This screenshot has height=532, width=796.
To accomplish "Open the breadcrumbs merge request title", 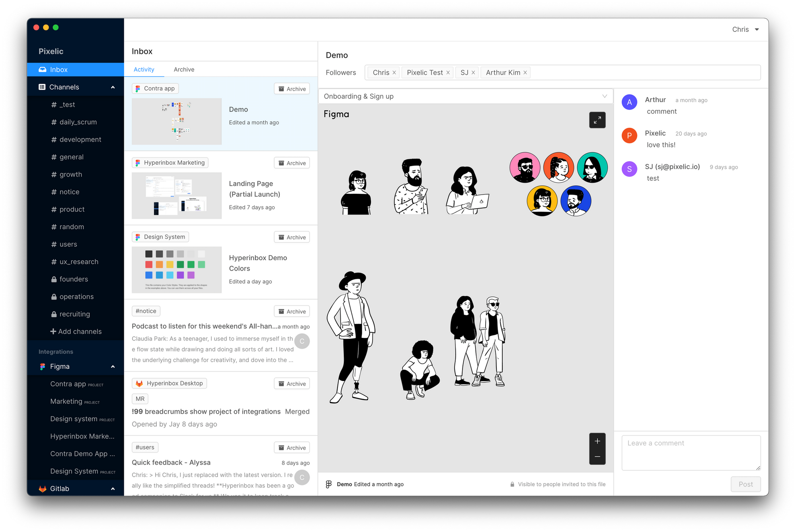I will click(206, 411).
